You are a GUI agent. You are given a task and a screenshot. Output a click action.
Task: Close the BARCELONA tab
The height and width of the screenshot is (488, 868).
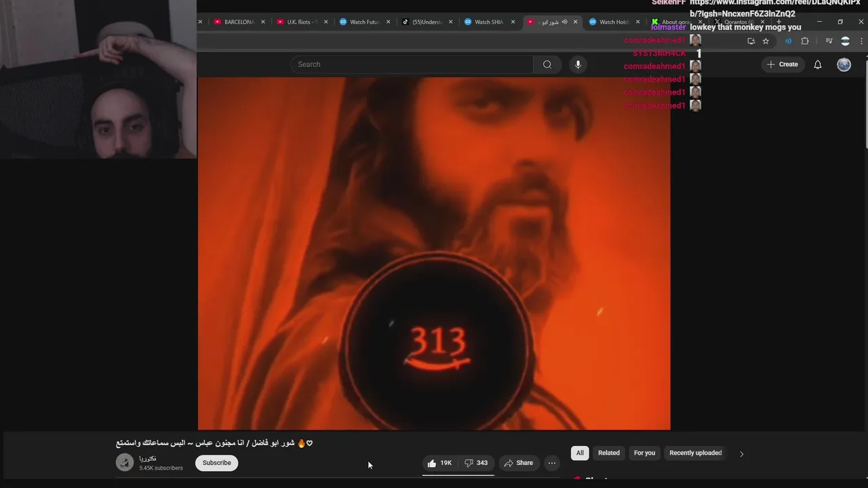tap(263, 22)
